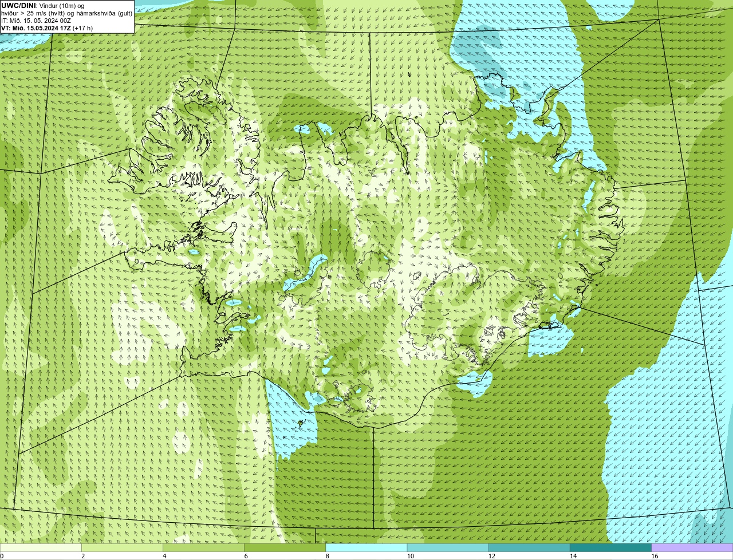Viewport: 733px width, 560px height.
Task: Click the scale label '4'
Action: click(164, 556)
